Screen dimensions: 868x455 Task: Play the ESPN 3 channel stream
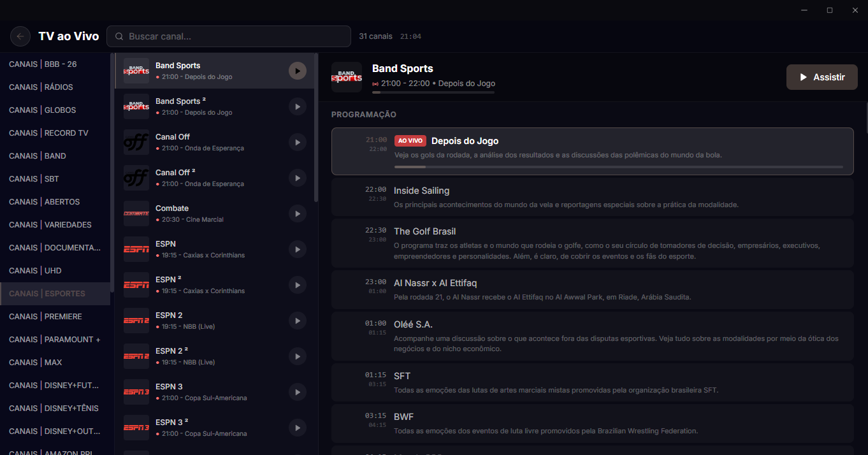tap(297, 392)
